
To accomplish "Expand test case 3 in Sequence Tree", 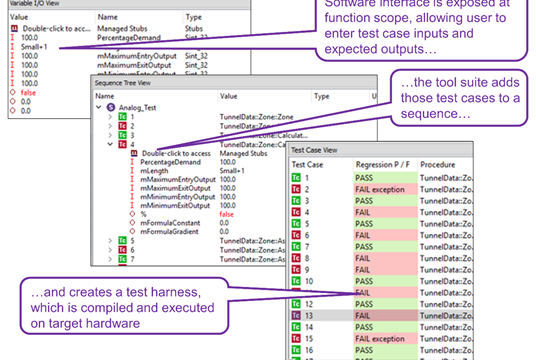I will (110, 135).
